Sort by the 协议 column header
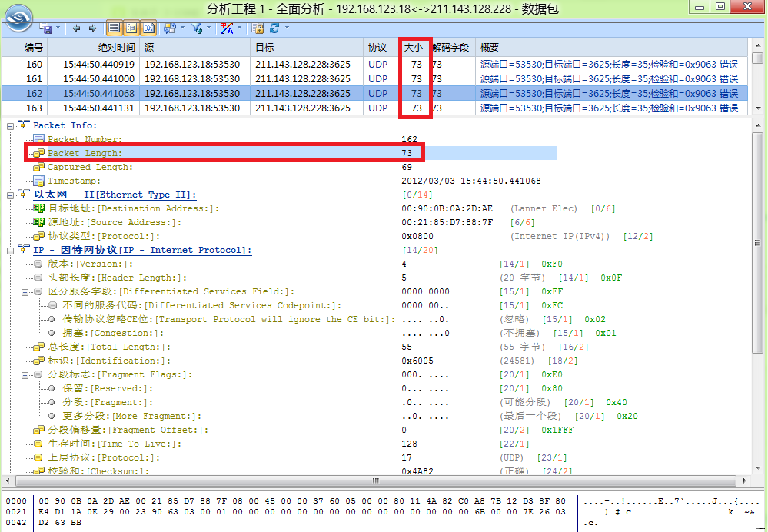 377,48
